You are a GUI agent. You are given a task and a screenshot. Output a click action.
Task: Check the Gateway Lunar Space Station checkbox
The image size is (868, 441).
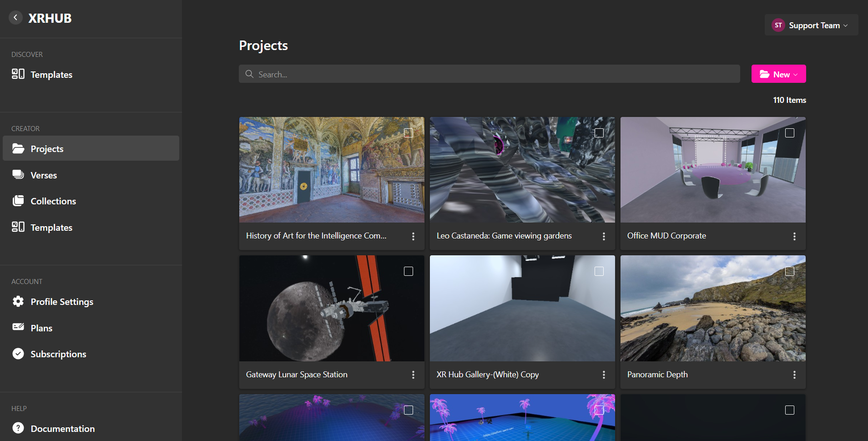(409, 271)
